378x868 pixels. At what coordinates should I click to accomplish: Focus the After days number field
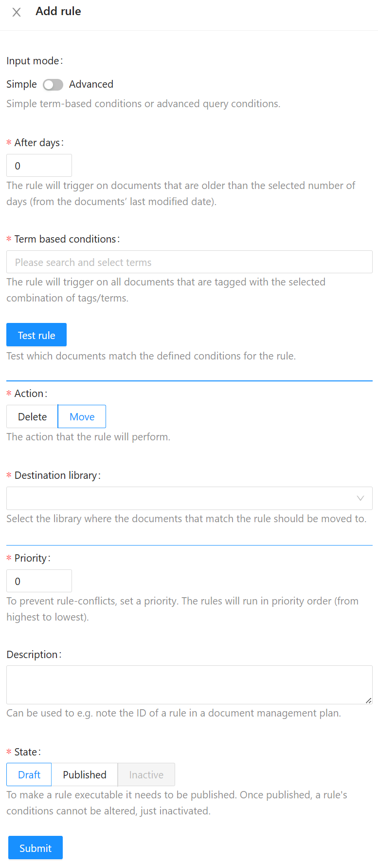coord(39,166)
